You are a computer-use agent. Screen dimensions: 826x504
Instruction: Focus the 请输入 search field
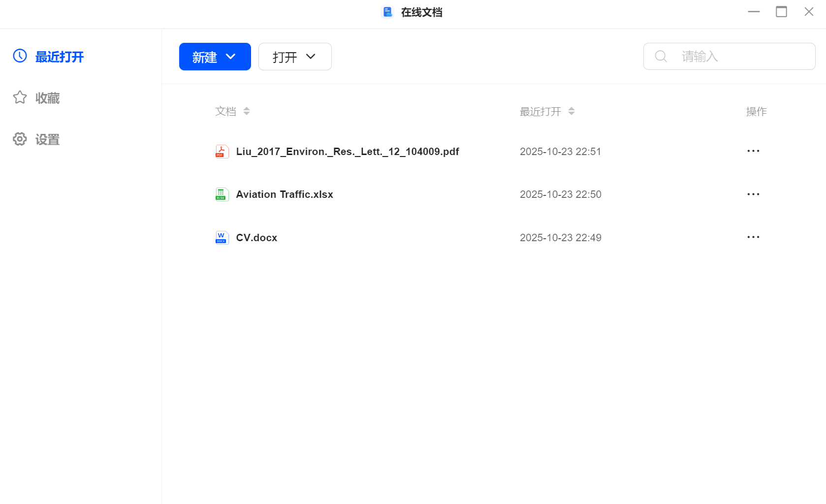pos(738,57)
